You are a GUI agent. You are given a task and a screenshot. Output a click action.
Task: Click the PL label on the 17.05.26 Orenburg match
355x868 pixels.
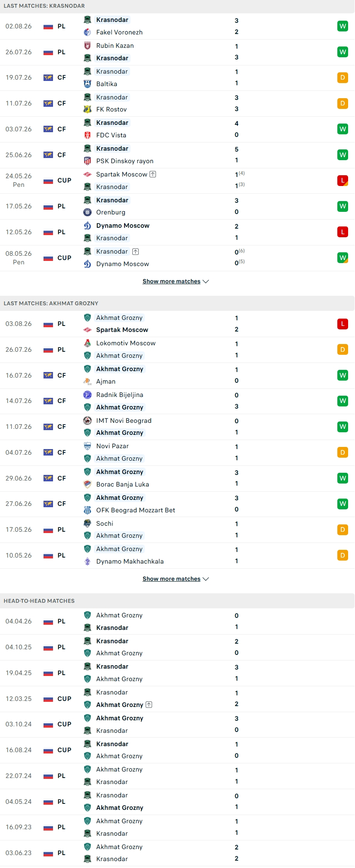coord(62,206)
